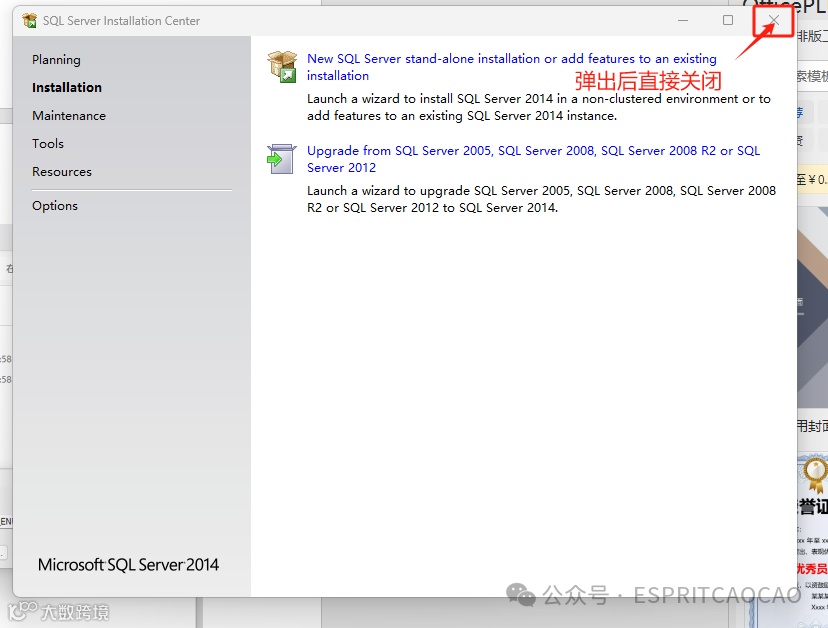
Task: Minimize the SQL Server Installation Center window
Action: [x=683, y=21]
